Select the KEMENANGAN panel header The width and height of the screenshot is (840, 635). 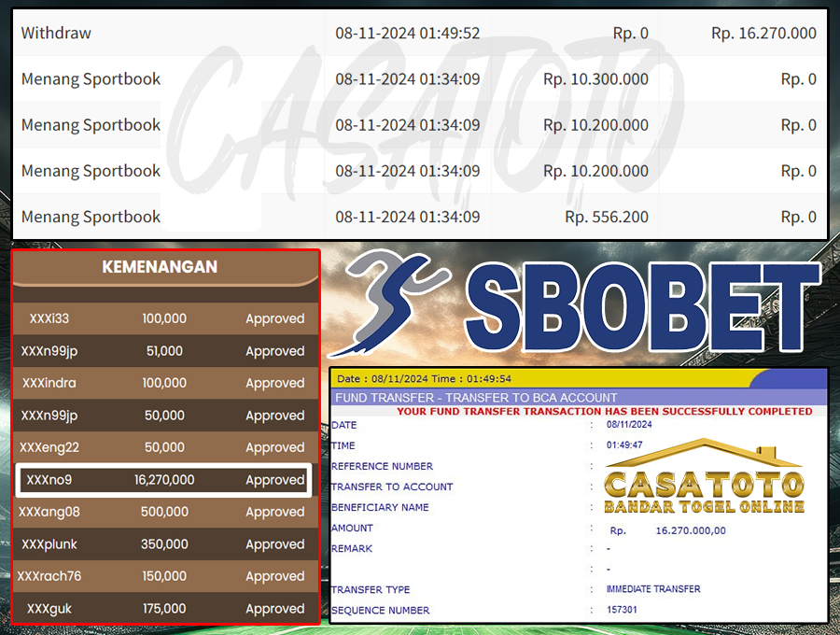160,267
